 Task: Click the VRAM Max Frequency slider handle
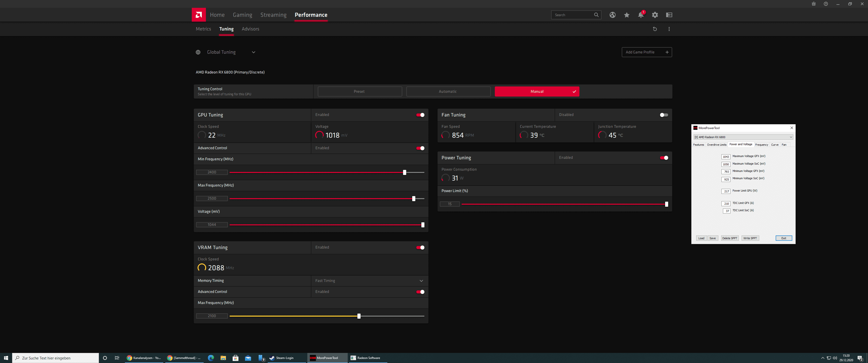coord(359,316)
